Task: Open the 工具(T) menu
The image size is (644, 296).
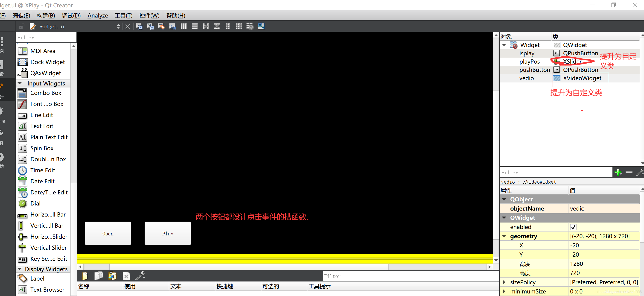Action: pos(123,15)
